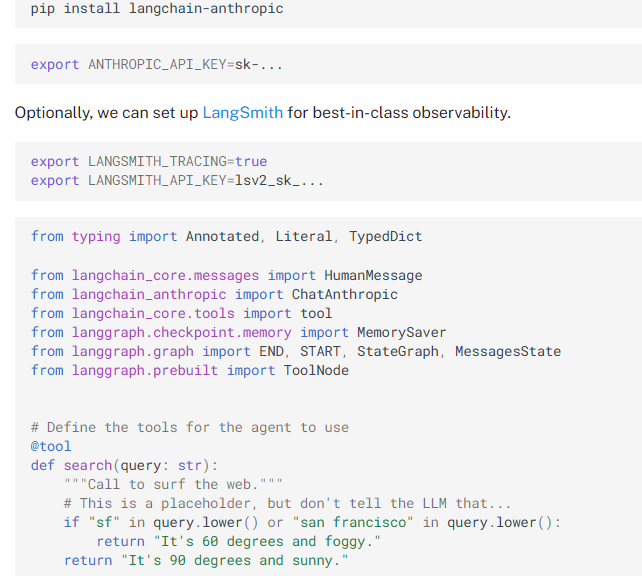Click the LANGSMITH_API_KEY export line

176,180
